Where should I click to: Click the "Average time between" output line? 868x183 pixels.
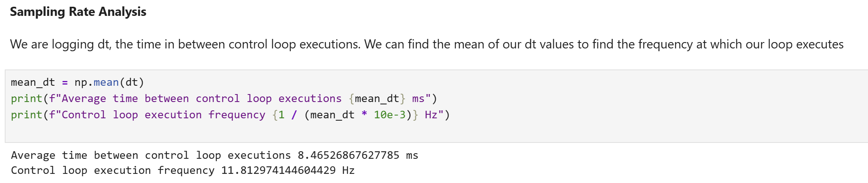coord(215,155)
